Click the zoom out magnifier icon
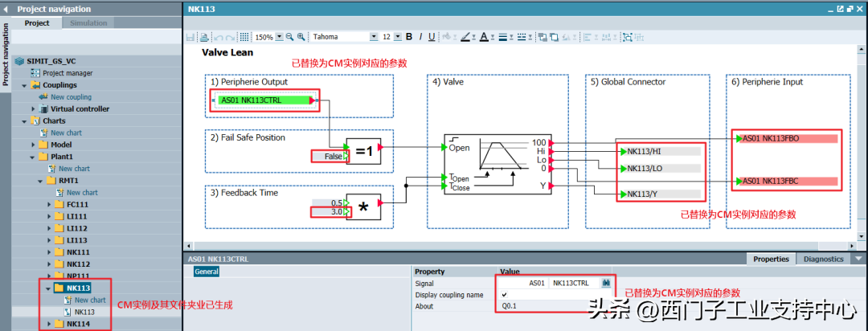Screen dimensions: 868x331 290,37
